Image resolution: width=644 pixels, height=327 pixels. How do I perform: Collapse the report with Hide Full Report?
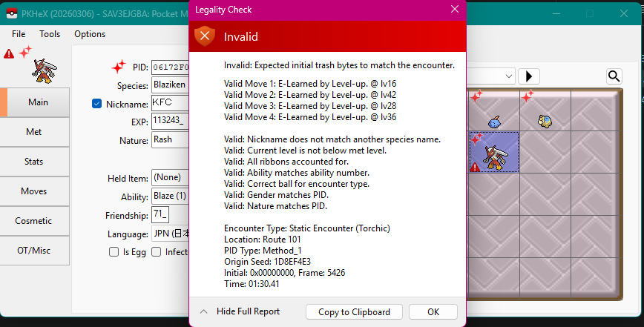click(x=240, y=311)
